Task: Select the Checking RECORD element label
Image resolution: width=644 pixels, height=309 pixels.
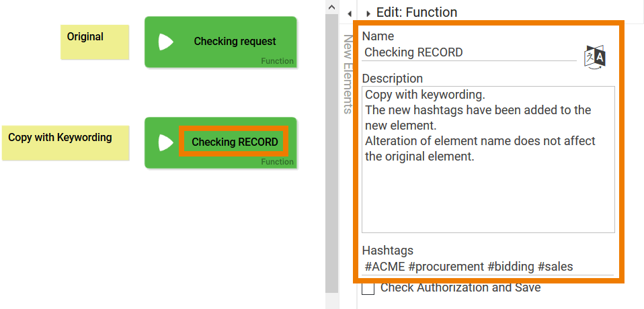Action: [235, 142]
